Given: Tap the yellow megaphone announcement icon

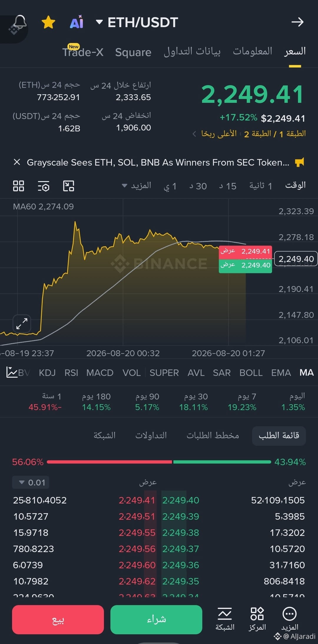Looking at the screenshot, I should 300,162.
